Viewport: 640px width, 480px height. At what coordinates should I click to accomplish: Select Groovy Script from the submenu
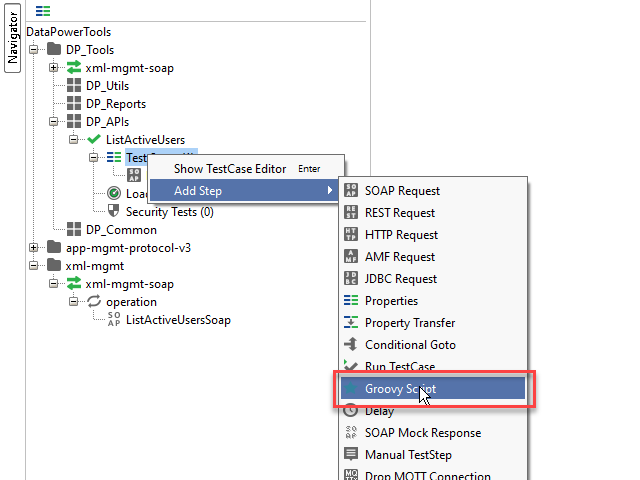[x=400, y=388]
